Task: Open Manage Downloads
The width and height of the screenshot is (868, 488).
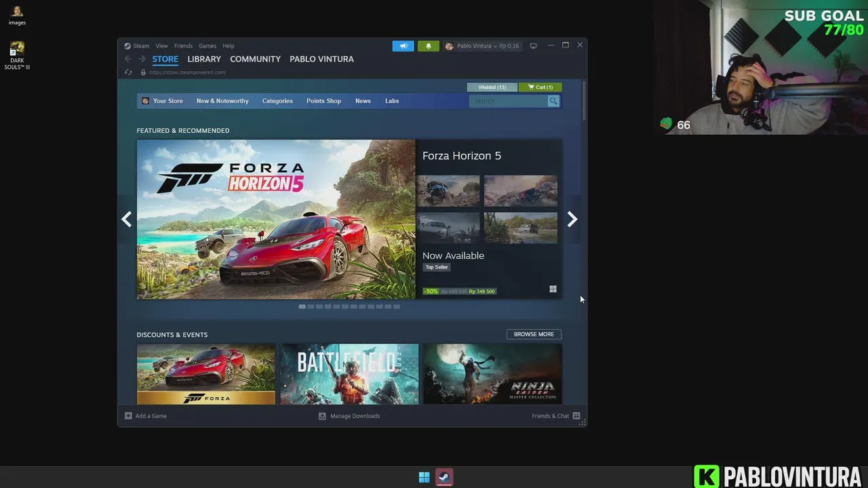Action: click(x=349, y=416)
